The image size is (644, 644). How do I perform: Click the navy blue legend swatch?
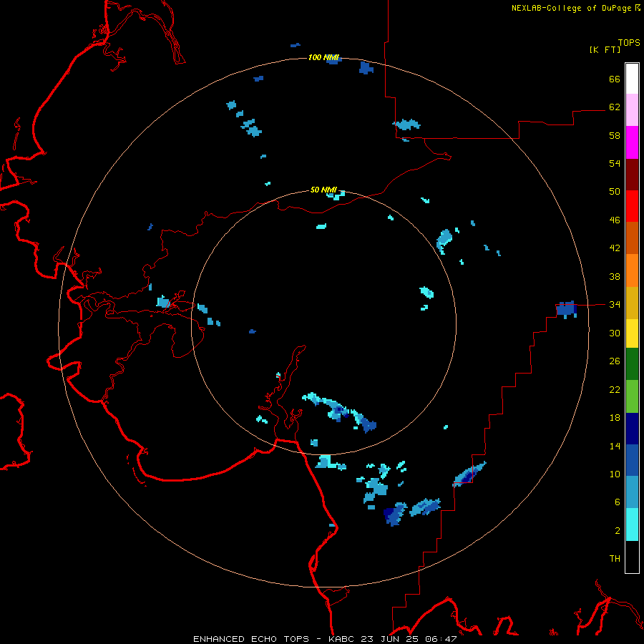pyautogui.click(x=632, y=429)
